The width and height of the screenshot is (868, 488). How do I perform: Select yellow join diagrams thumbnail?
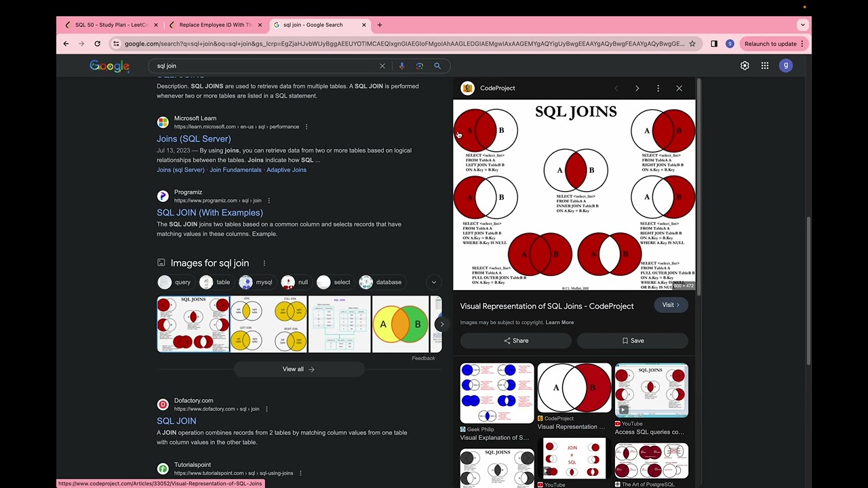tap(269, 324)
